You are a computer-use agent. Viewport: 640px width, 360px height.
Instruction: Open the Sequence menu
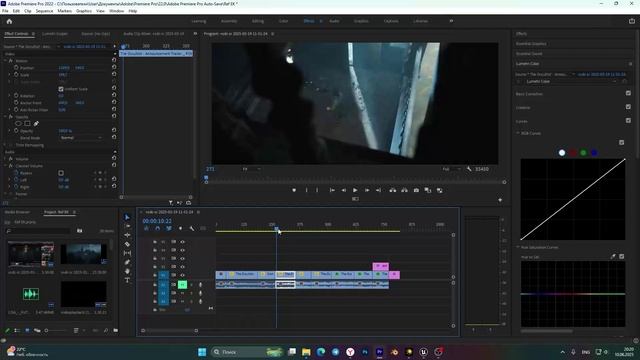click(44, 11)
